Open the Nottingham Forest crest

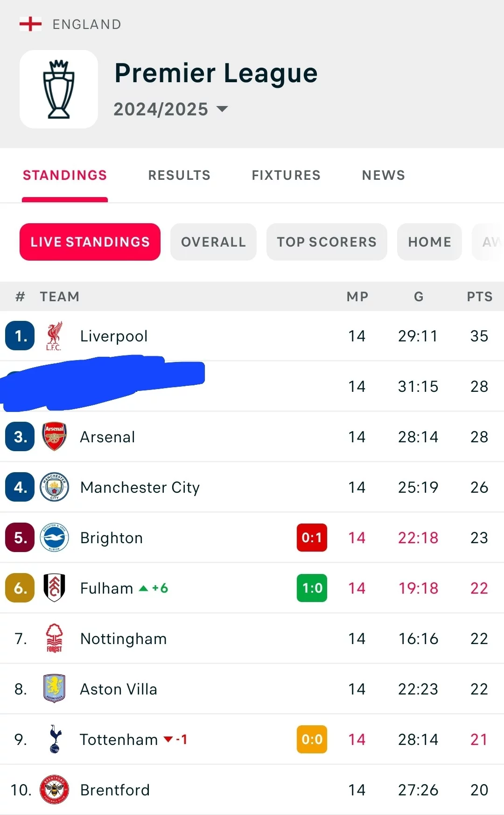(x=54, y=638)
